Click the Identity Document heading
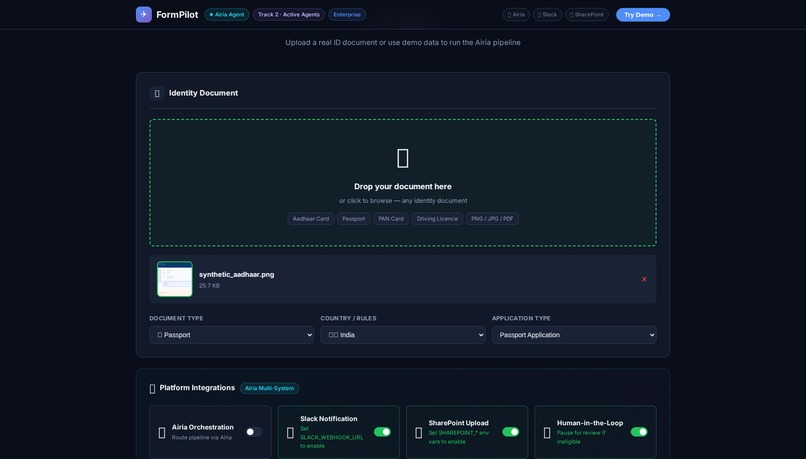 tap(203, 93)
